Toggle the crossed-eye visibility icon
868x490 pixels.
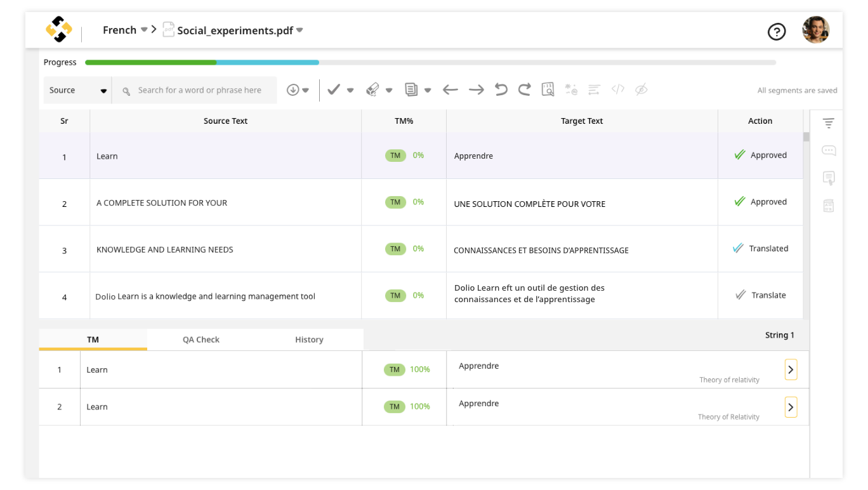coord(641,89)
